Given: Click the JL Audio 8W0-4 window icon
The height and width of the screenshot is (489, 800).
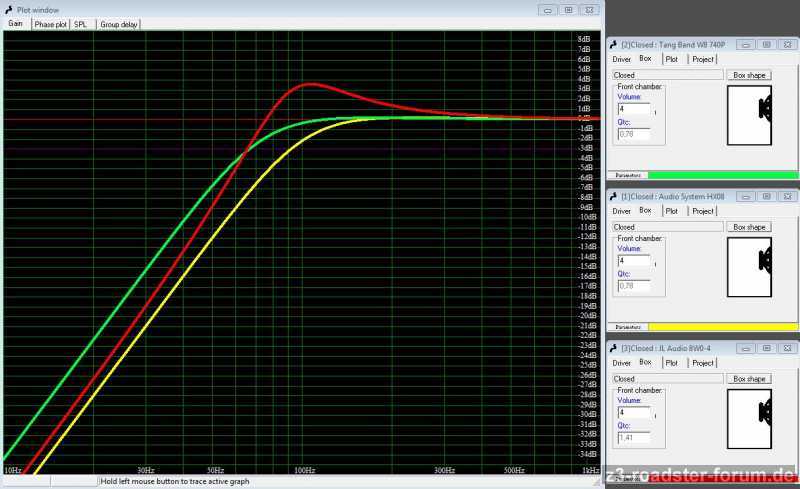Looking at the screenshot, I should 614,348.
